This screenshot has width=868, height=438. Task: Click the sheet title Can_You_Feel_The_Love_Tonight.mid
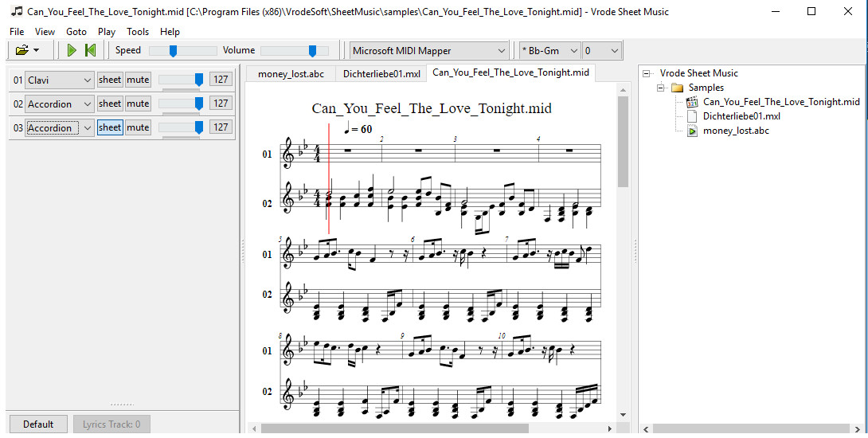pyautogui.click(x=432, y=108)
